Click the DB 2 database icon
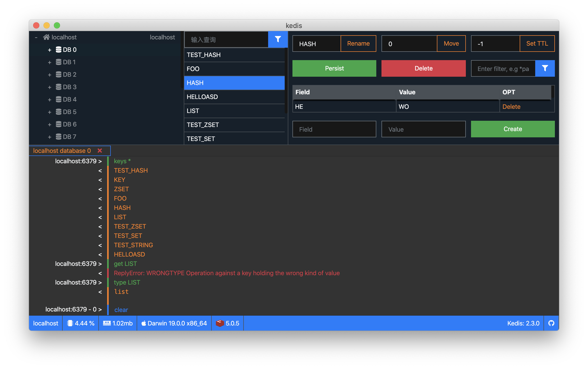The height and width of the screenshot is (369, 588). pyautogui.click(x=59, y=75)
